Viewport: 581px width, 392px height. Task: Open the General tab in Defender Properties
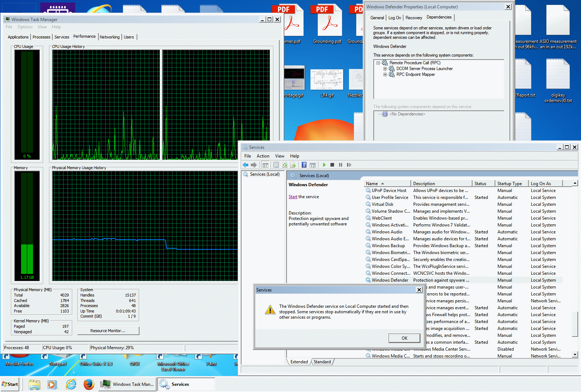click(377, 18)
